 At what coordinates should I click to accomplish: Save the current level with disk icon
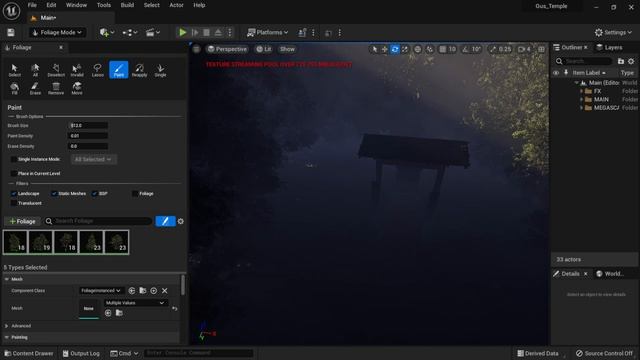(x=11, y=33)
